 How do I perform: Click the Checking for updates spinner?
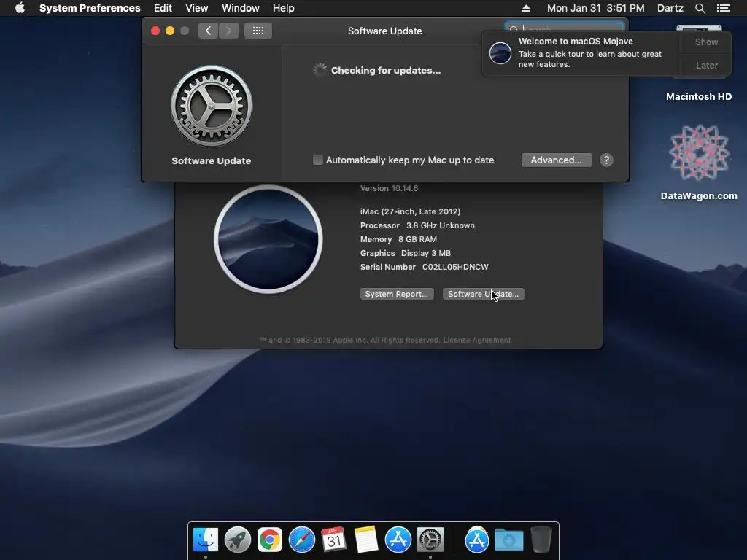click(x=320, y=70)
